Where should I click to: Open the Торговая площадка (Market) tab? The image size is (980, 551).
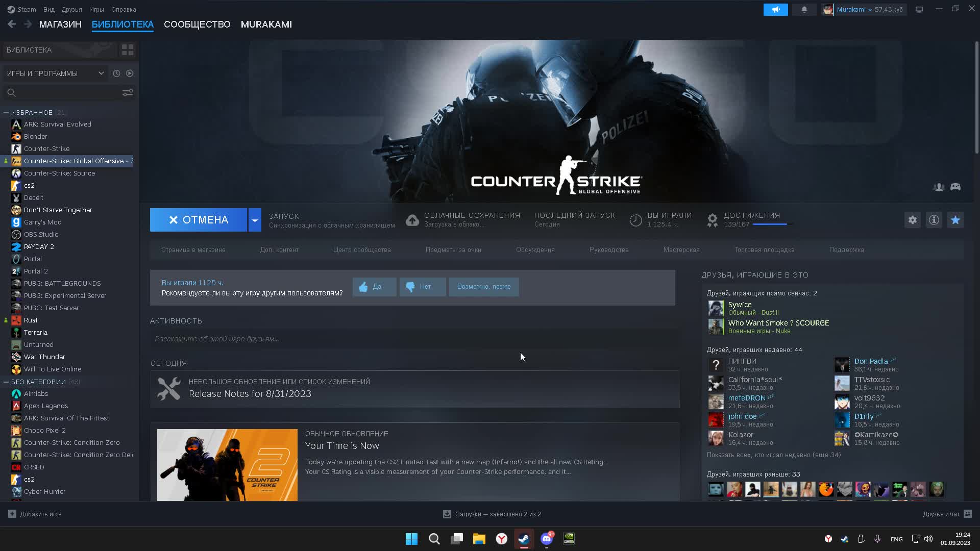point(764,249)
